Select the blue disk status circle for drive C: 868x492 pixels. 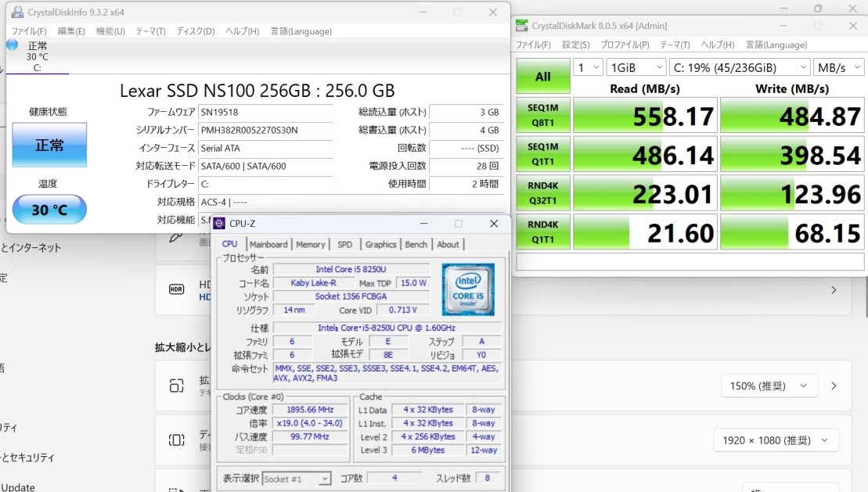point(13,45)
